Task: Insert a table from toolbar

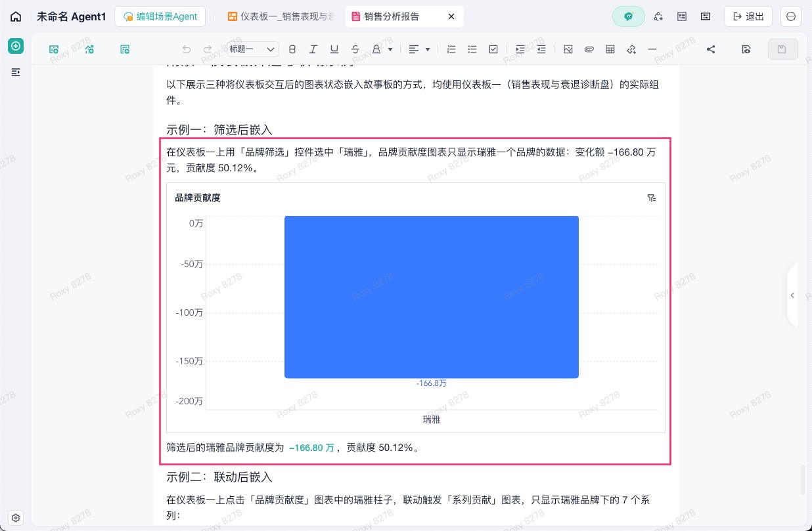Action: (610, 49)
